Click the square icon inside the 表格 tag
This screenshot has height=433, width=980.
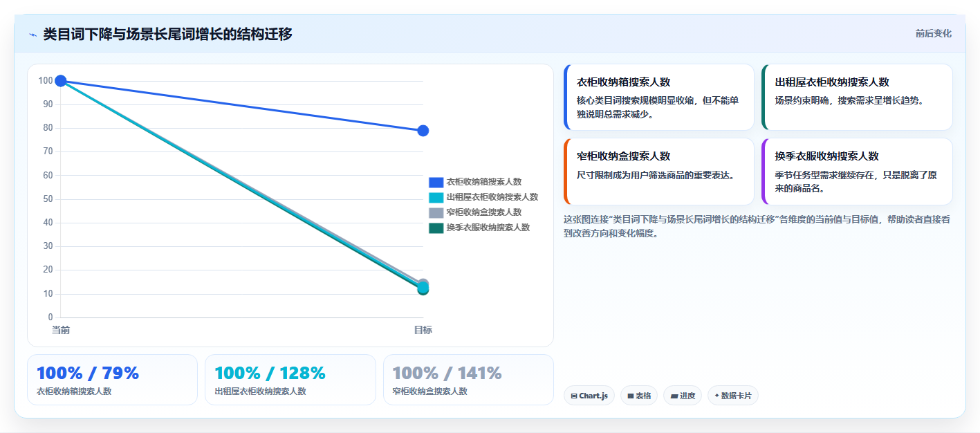pos(631,396)
